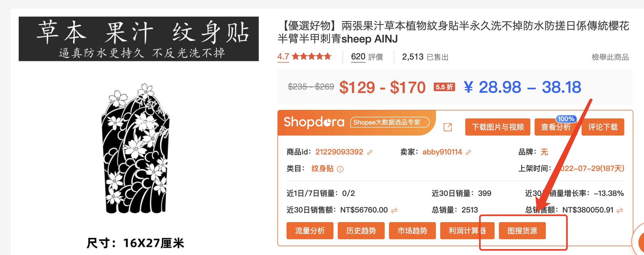Switch currency for total sales amount
Viewport: 644px width, 255px height.
[x=620, y=211]
